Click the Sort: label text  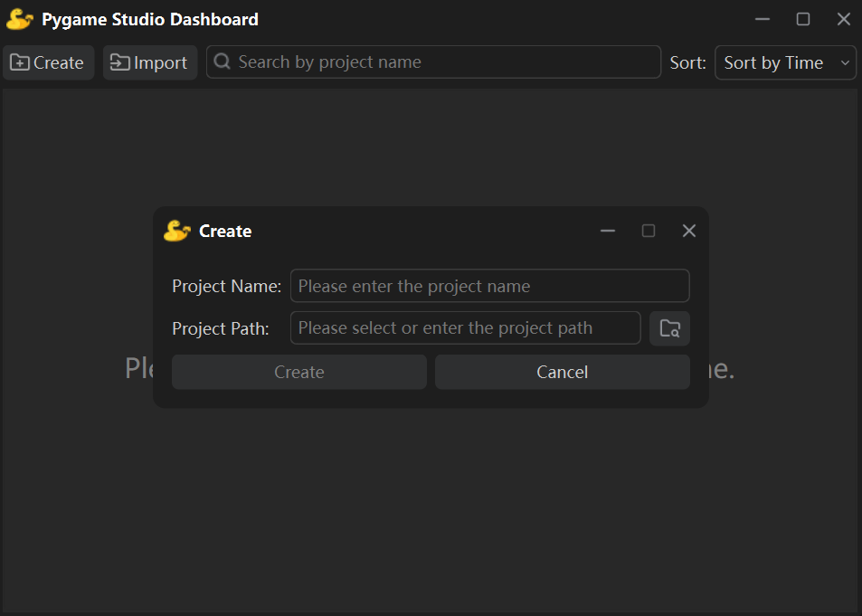point(687,62)
